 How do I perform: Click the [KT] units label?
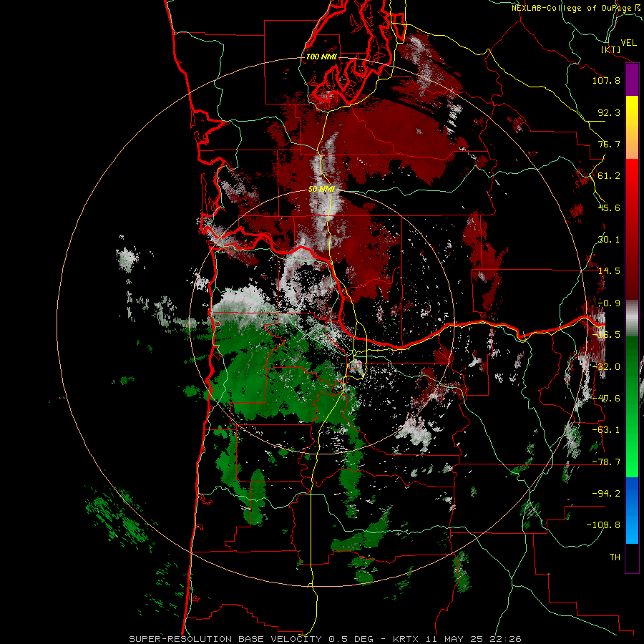pyautogui.click(x=611, y=49)
